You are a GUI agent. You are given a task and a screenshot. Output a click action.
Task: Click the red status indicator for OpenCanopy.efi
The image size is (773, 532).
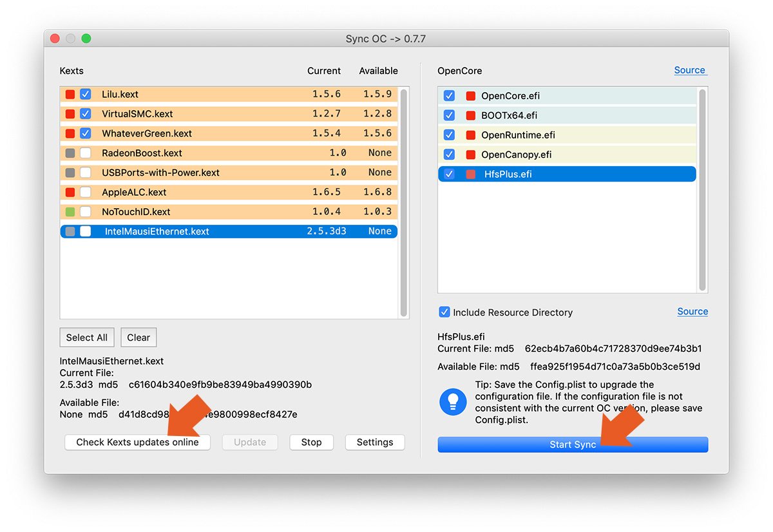(x=470, y=155)
